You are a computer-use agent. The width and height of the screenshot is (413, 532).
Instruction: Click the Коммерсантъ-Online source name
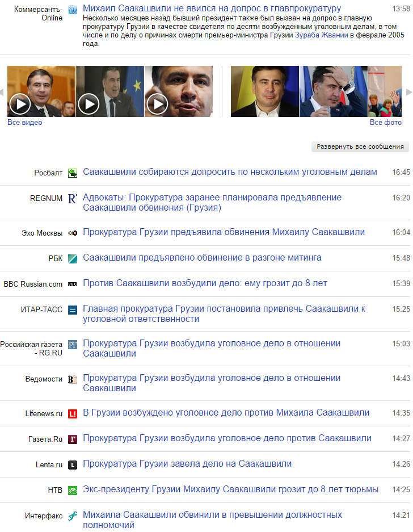pyautogui.click(x=38, y=14)
